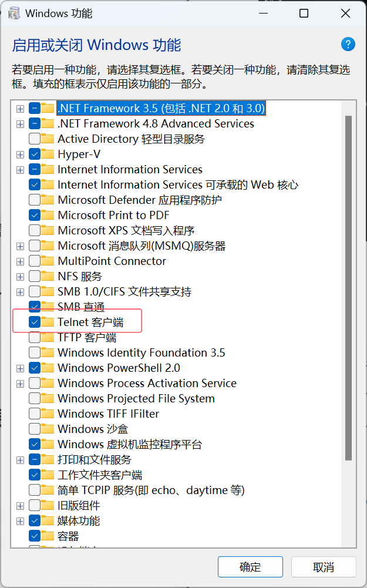Expand the .NET Framework 4.8 Advanced Services node
The image size is (367, 588).
(x=21, y=124)
